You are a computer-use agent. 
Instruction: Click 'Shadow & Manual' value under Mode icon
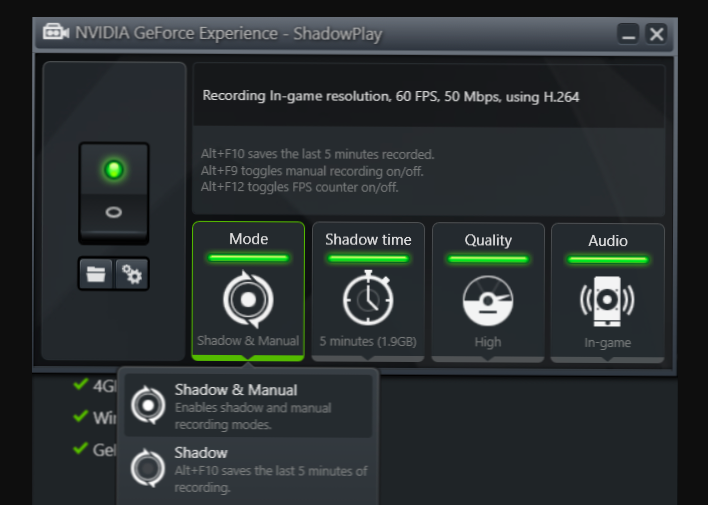pos(248,341)
